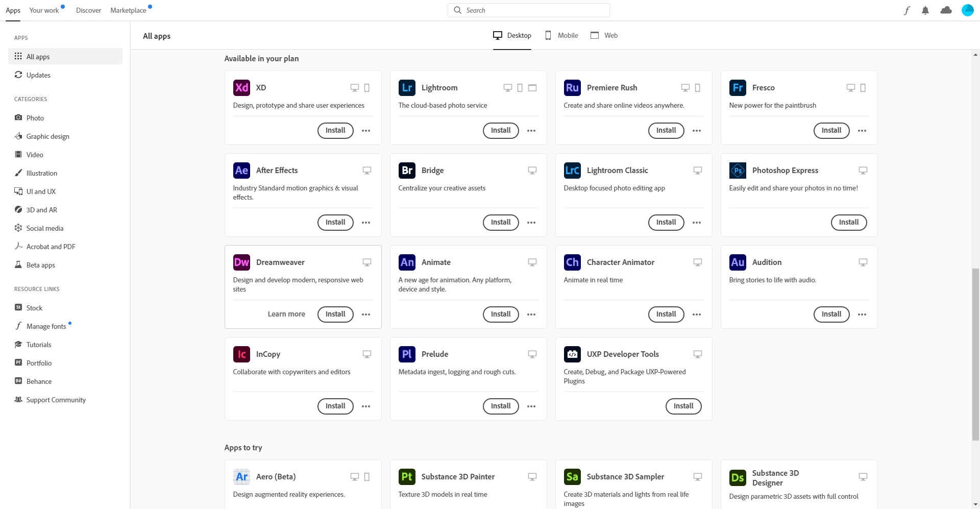Open more options menu for Bridge

pyautogui.click(x=531, y=223)
